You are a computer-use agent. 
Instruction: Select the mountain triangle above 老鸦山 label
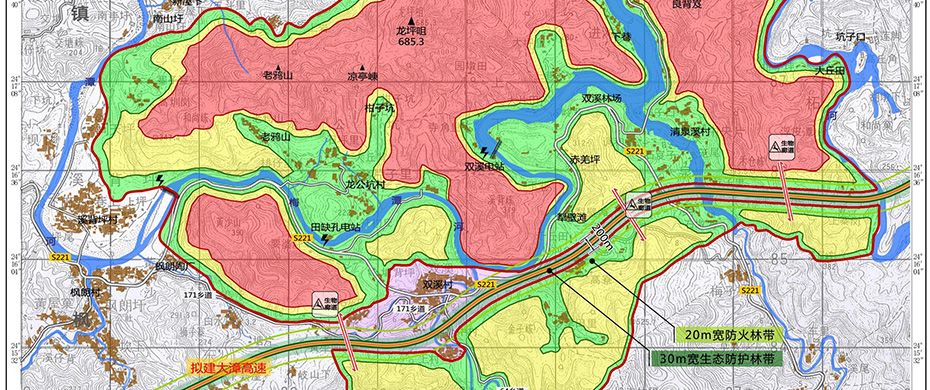pyautogui.click(x=277, y=68)
